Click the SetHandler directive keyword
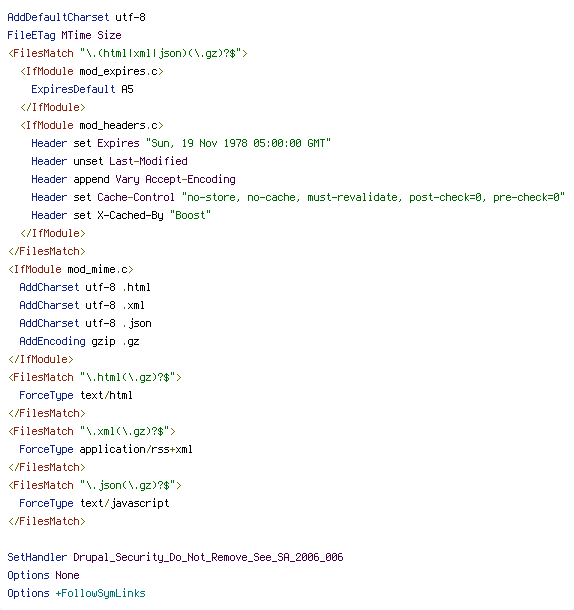This screenshot has width=574, height=610. tap(37, 557)
